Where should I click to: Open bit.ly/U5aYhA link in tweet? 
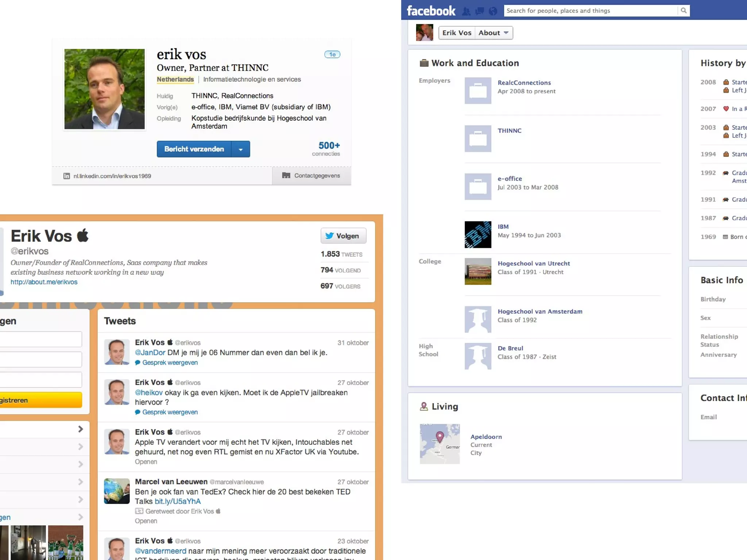[178, 501]
